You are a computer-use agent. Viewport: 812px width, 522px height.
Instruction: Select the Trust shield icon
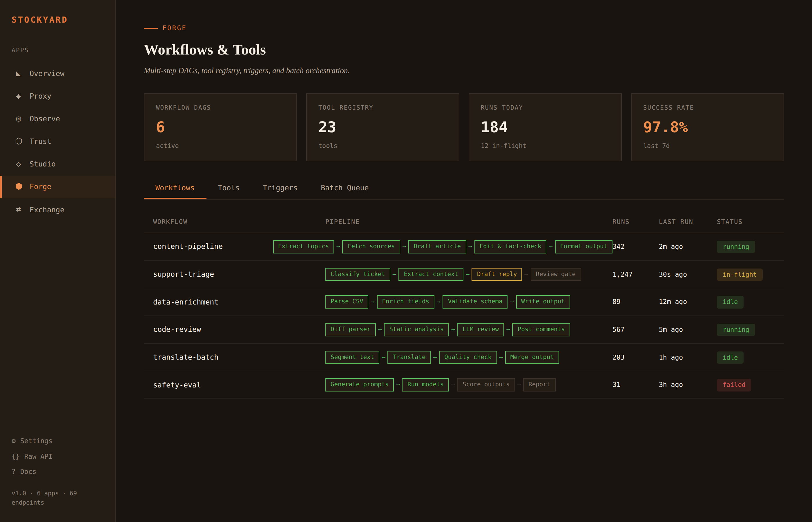coord(19,141)
